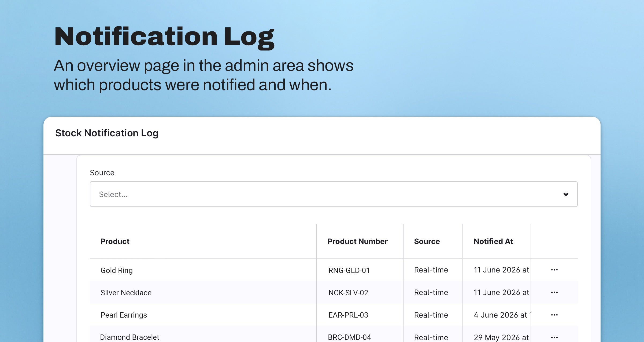Click product number EAR-PRL-03

click(x=348, y=315)
